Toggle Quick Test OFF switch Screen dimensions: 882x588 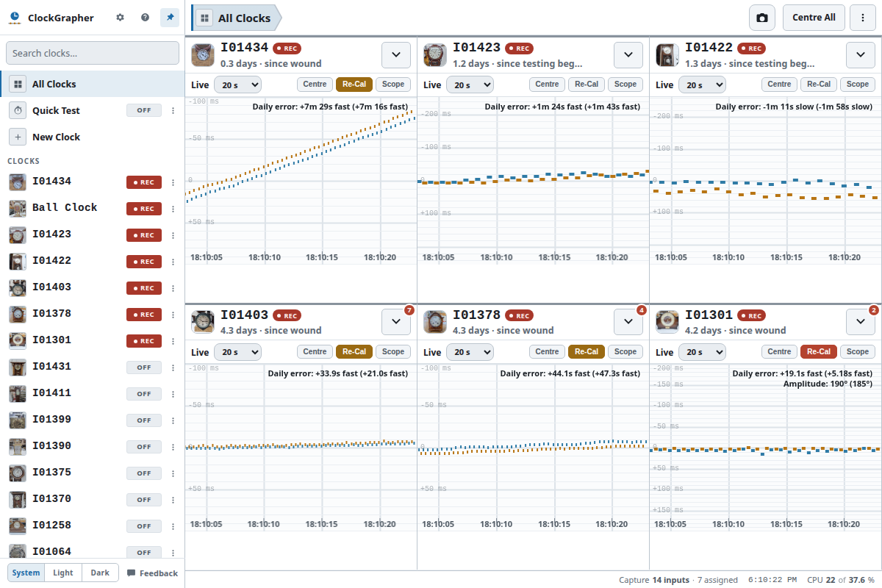coord(144,111)
